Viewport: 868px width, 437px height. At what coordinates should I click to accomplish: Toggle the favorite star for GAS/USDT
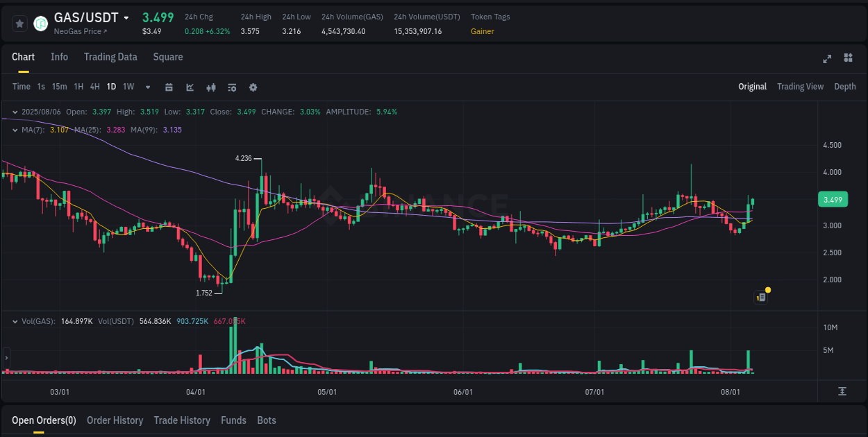[19, 23]
